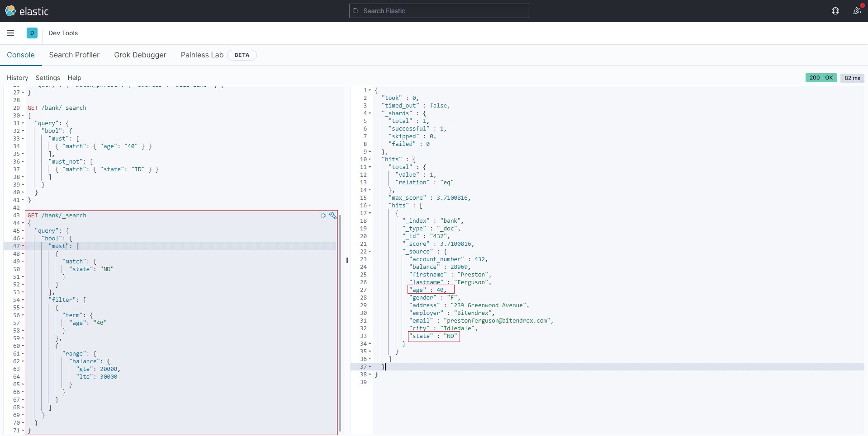Open the help menu icon in header
Screen dimensions: 868x436
click(x=835, y=11)
